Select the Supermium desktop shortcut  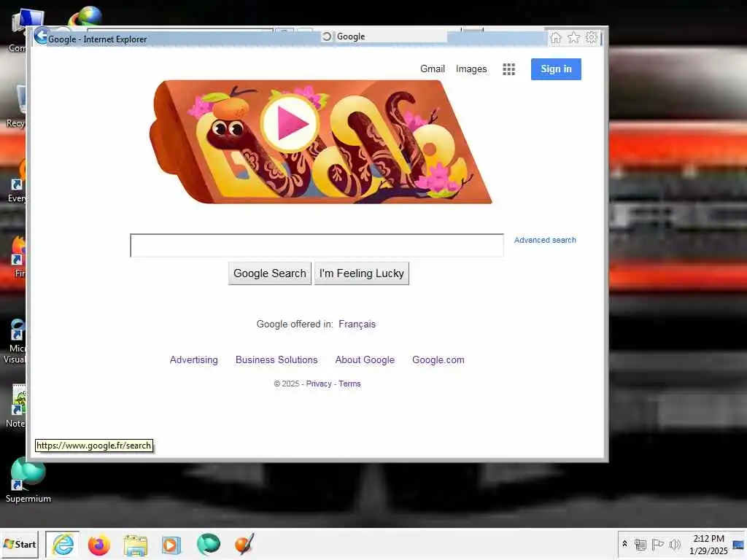28,481
